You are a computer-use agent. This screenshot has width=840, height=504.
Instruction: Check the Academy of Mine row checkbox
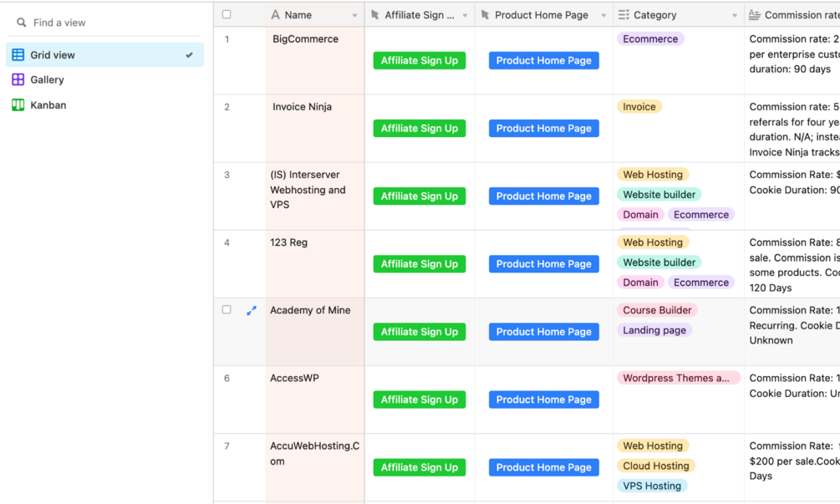click(227, 309)
